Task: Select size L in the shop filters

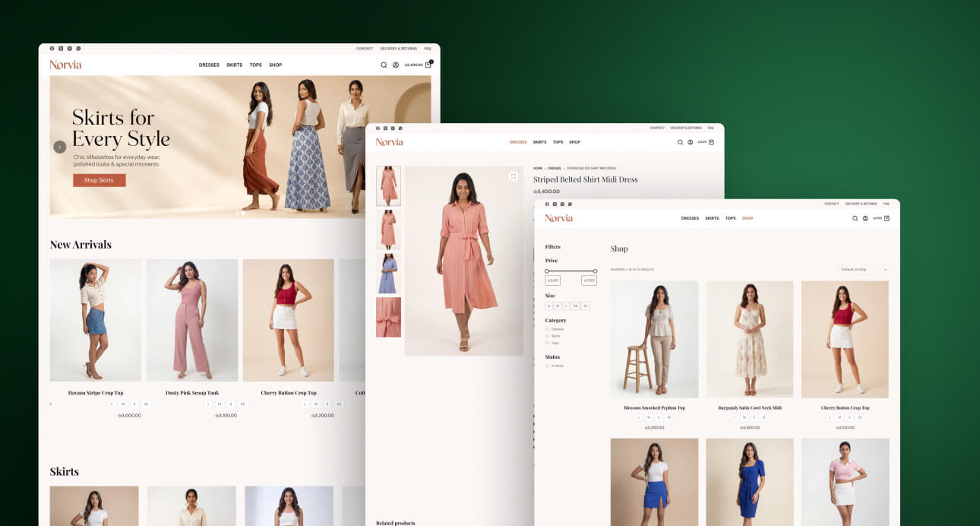Action: 566,306
